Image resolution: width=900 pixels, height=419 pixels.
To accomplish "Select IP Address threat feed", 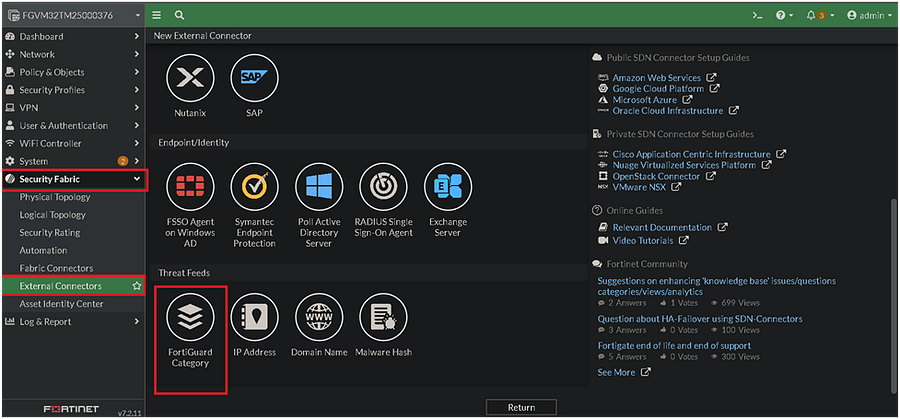I will point(254,317).
